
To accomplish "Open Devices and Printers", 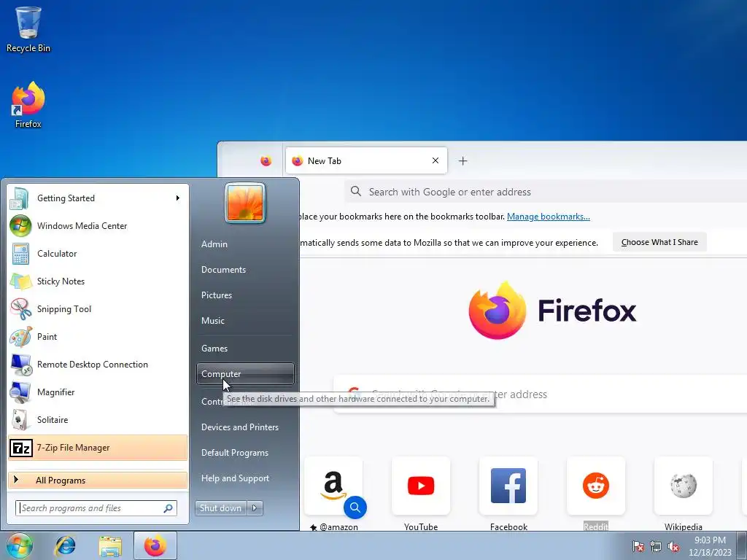I will click(240, 427).
